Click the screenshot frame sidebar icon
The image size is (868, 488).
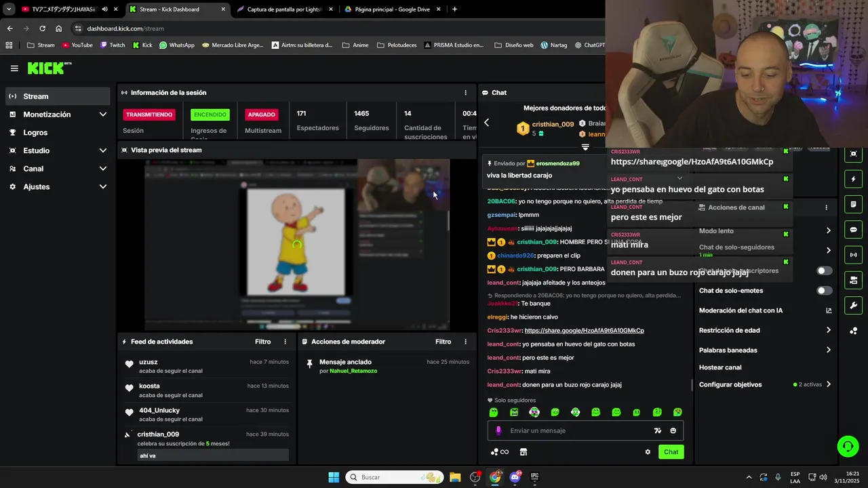pyautogui.click(x=853, y=154)
